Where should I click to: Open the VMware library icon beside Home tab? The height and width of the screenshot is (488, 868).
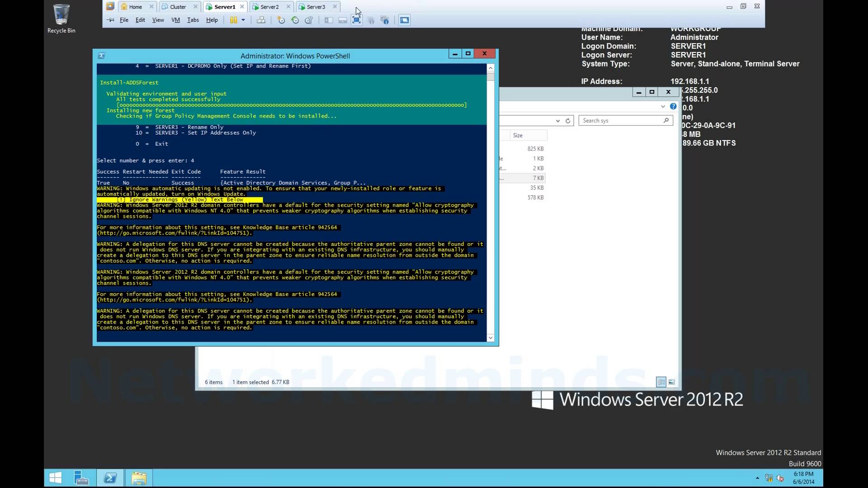pyautogui.click(x=110, y=6)
